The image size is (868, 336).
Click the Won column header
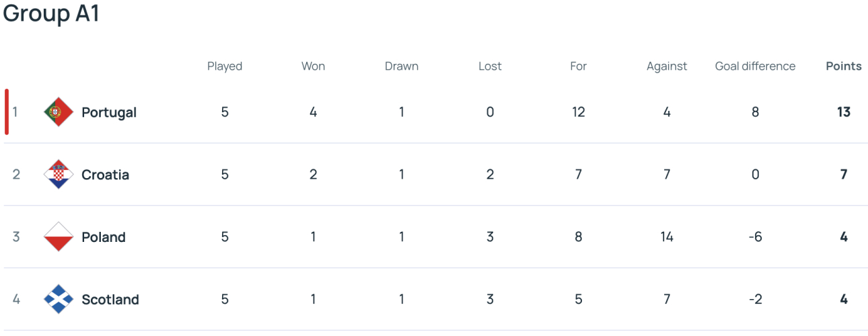(313, 66)
